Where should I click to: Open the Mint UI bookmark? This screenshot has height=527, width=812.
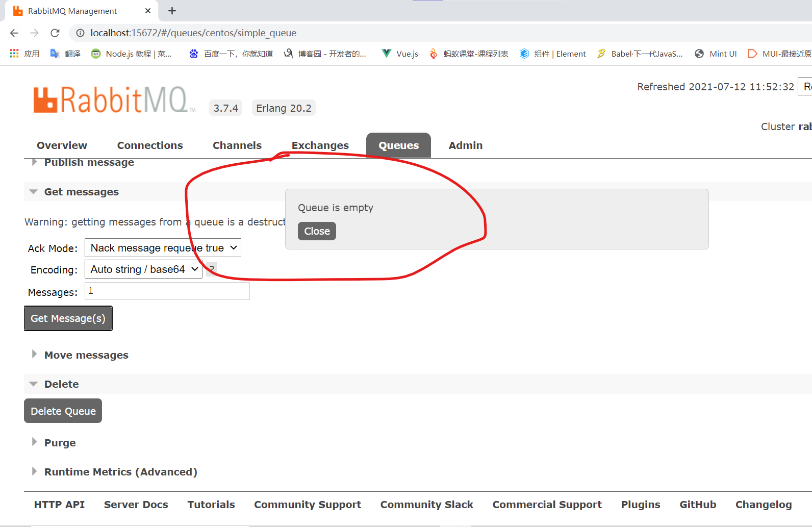[716, 54]
